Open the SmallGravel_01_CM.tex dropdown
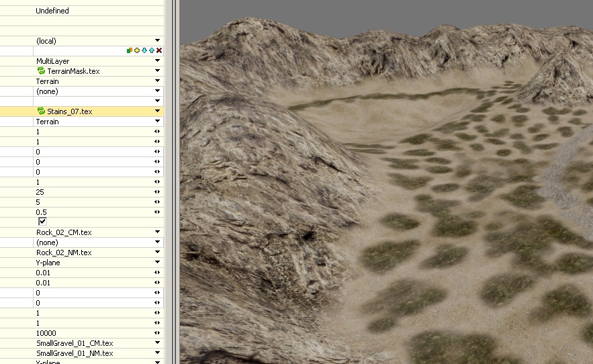Image resolution: width=593 pixels, height=364 pixels. point(157,343)
